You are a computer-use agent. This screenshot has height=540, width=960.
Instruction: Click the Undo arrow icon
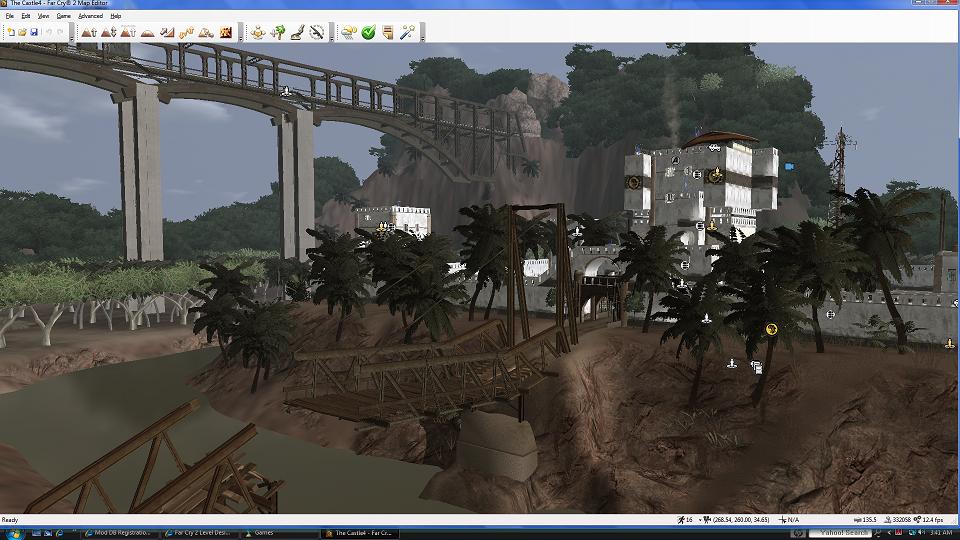(x=48, y=32)
